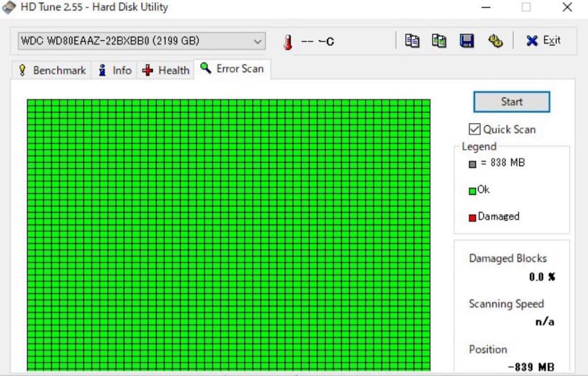The width and height of the screenshot is (588, 376).
Task: Expand the WDC WD80EAAZ drive selector
Action: click(257, 41)
